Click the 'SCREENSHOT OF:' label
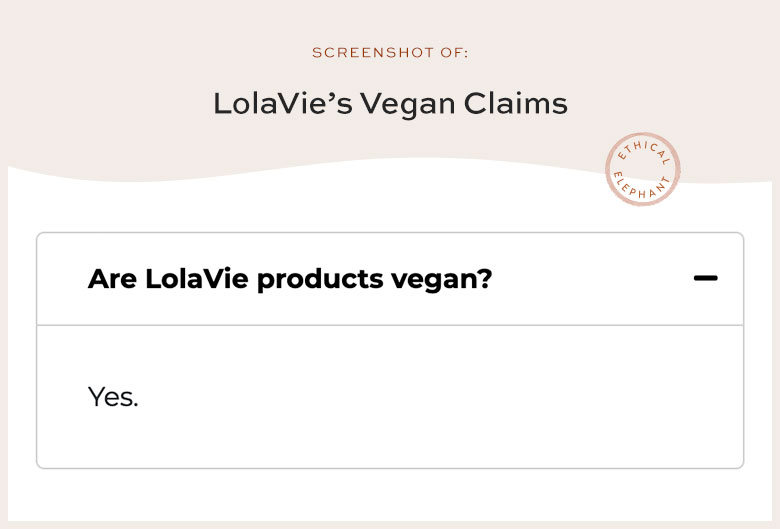 390,53
